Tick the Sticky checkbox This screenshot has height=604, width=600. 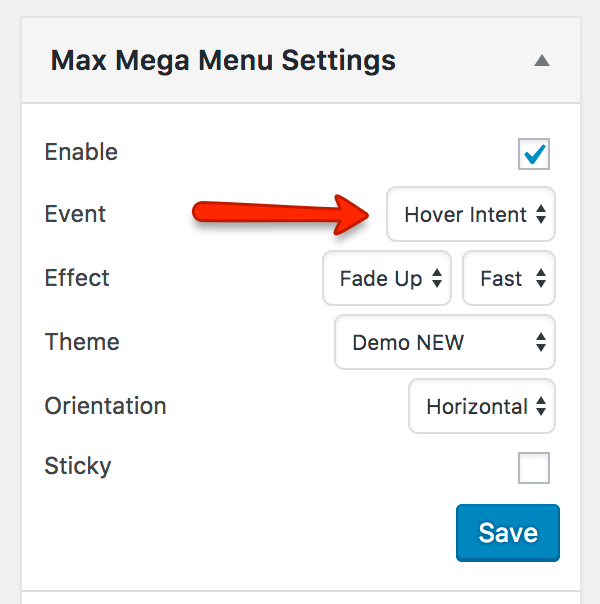click(x=534, y=467)
